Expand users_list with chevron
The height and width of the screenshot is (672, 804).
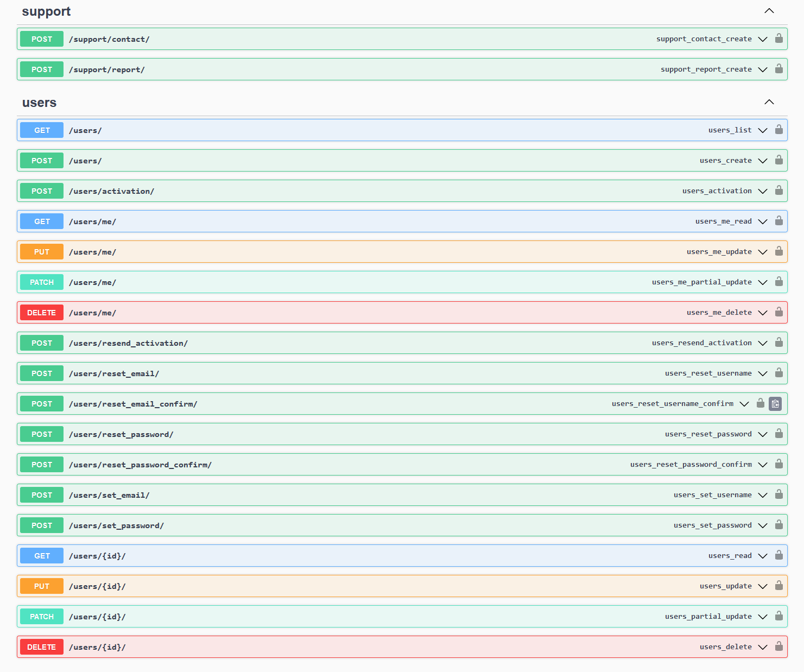point(763,130)
